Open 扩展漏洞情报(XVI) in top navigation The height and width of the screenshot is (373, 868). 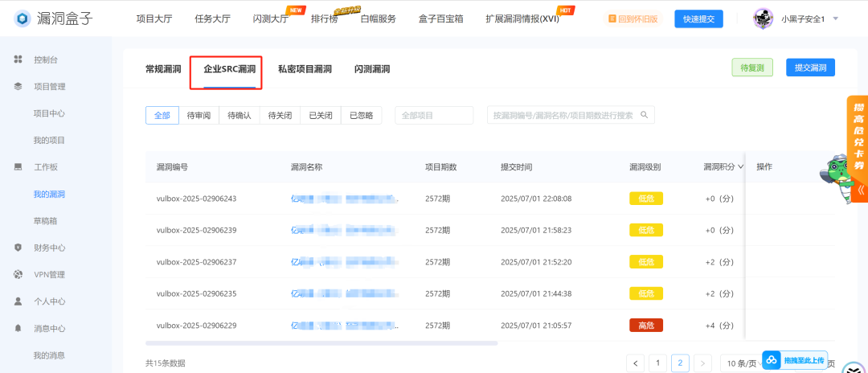click(x=522, y=18)
